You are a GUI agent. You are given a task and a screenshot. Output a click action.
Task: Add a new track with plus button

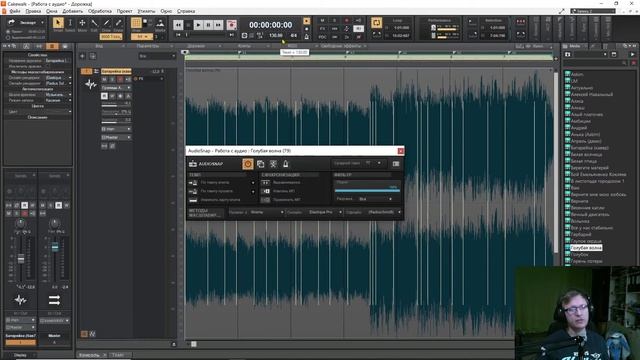click(82, 56)
